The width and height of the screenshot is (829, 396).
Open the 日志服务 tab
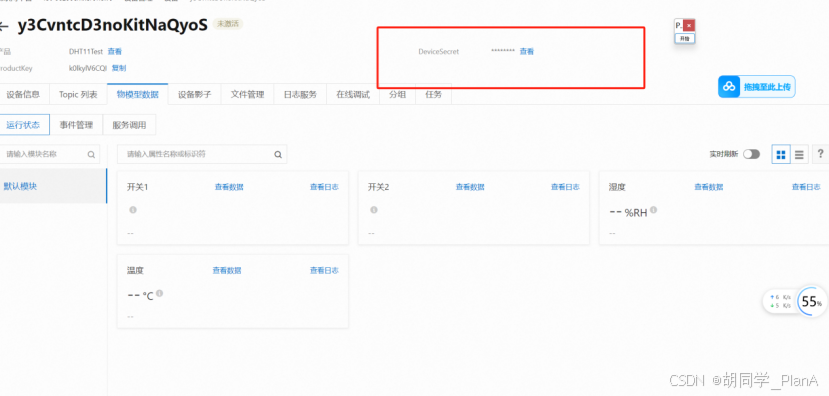point(300,95)
